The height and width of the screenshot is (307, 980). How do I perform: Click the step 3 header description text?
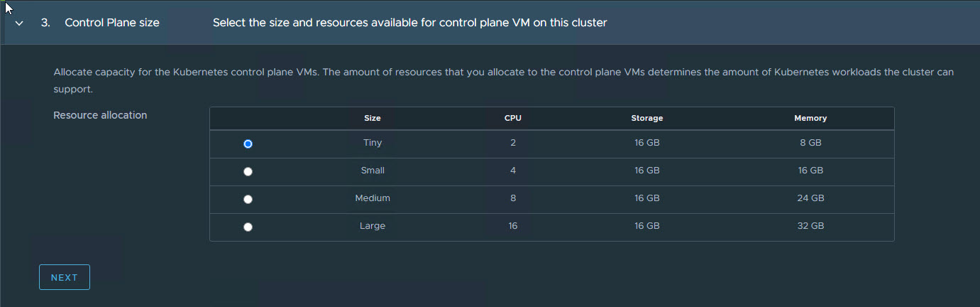[x=409, y=23]
